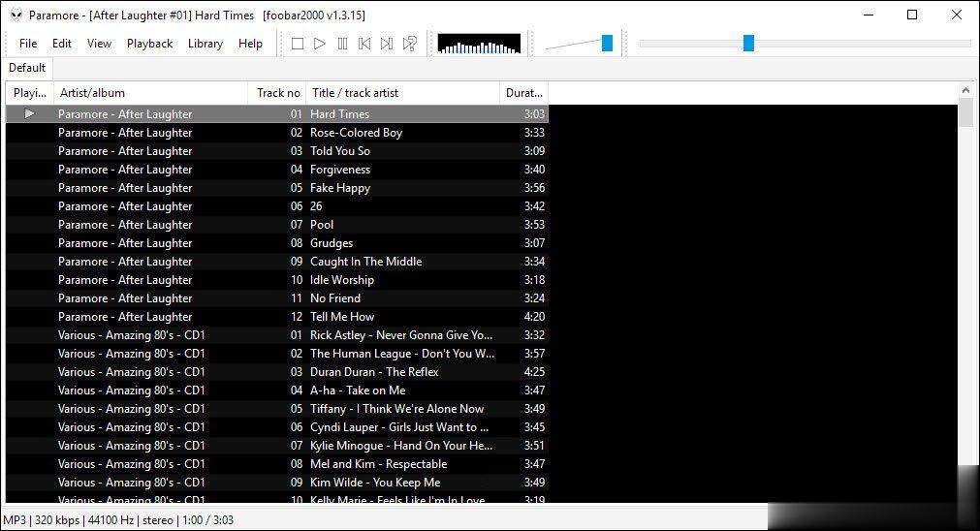Screen dimensions: 980x531
Task: Select Kim Wilde - You Keep Me track
Action: pos(277,483)
